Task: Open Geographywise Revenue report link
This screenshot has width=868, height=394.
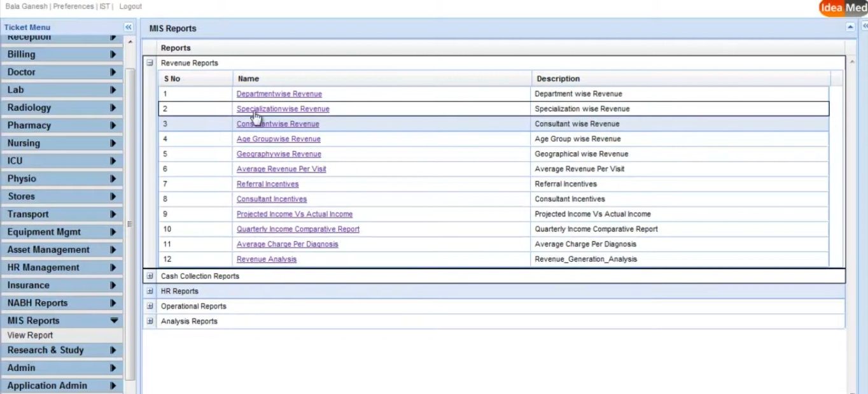Action: [x=279, y=154]
